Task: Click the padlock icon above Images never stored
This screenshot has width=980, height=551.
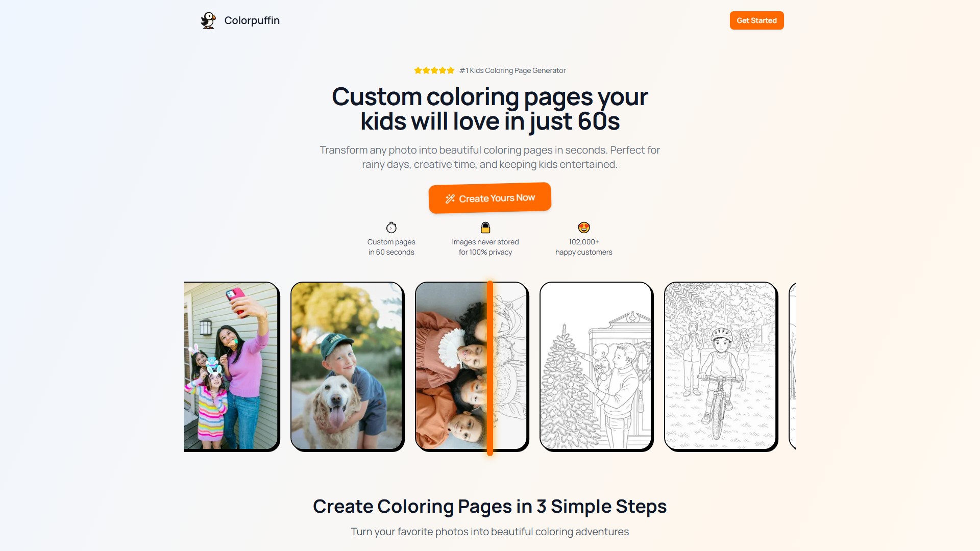Action: 485,228
